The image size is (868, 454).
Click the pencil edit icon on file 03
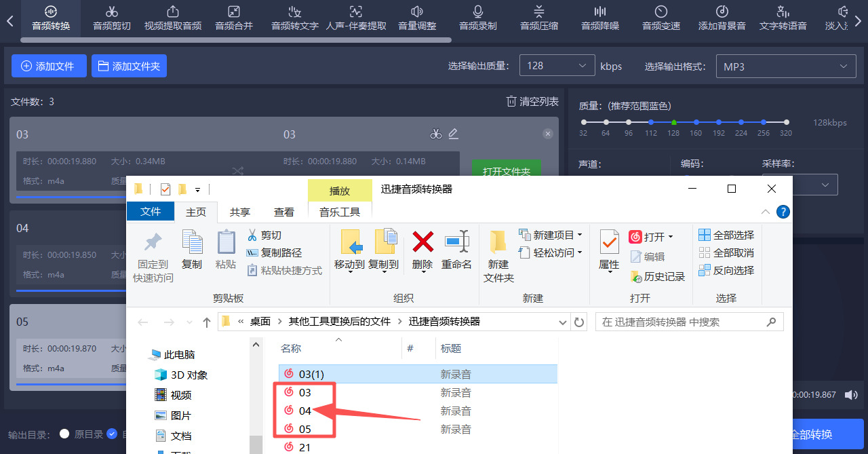(x=454, y=134)
